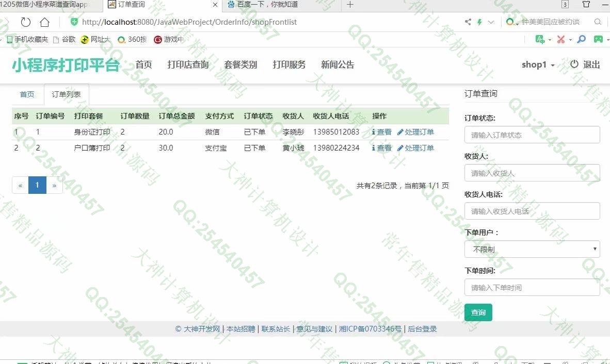This screenshot has width=610, height=364.
Task: Click the lightning speed-mode icon
Action: [479, 22]
